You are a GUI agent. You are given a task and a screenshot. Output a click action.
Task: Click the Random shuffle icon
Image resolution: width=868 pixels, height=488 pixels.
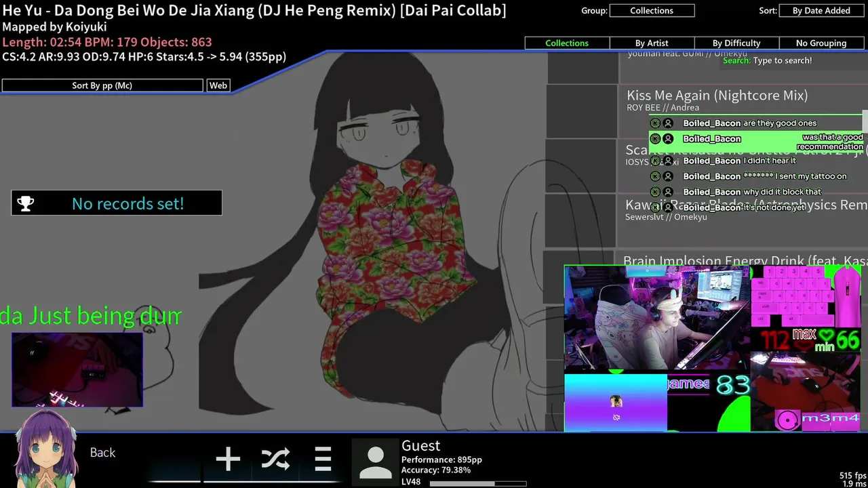pos(275,459)
